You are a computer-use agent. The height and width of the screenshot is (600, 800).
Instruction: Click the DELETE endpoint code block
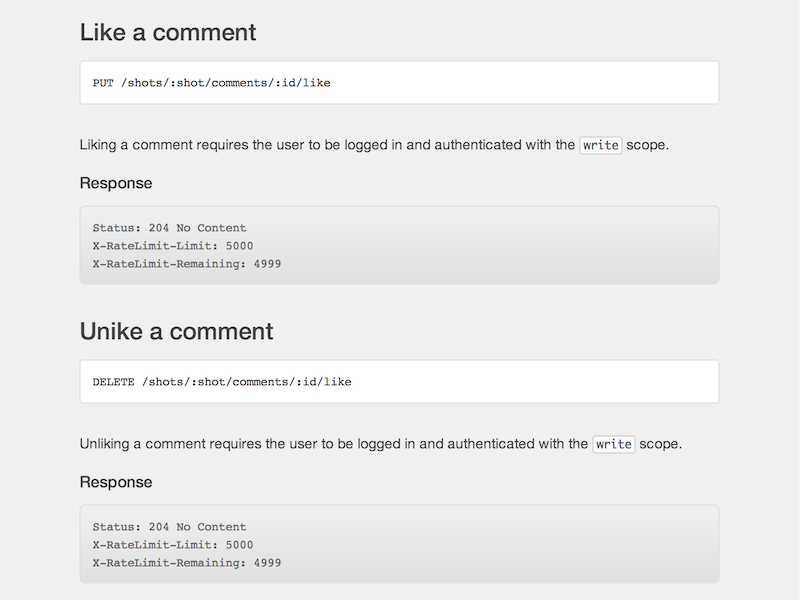(399, 381)
